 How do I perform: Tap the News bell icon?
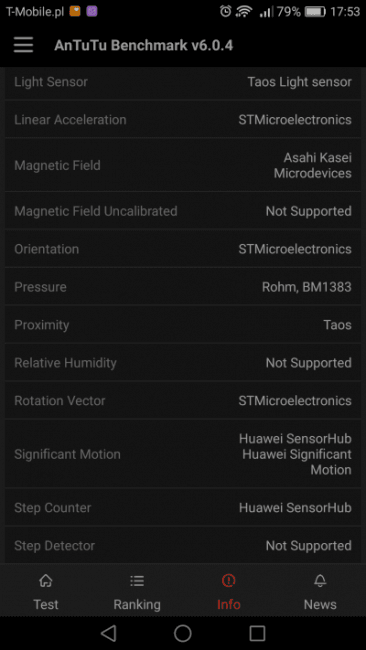tap(320, 581)
